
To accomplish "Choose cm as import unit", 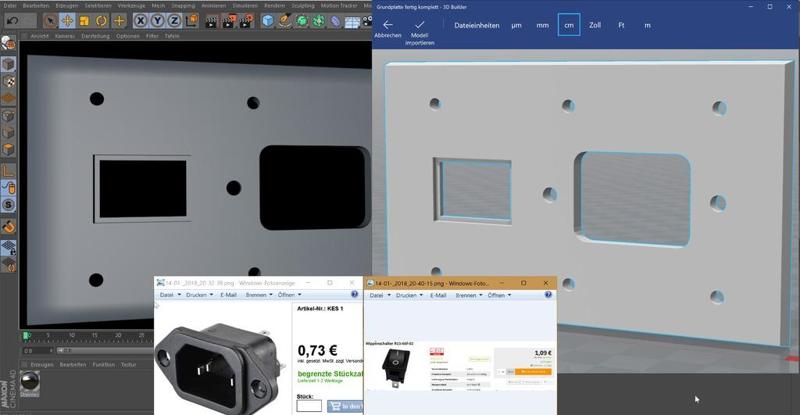I will coord(569,25).
